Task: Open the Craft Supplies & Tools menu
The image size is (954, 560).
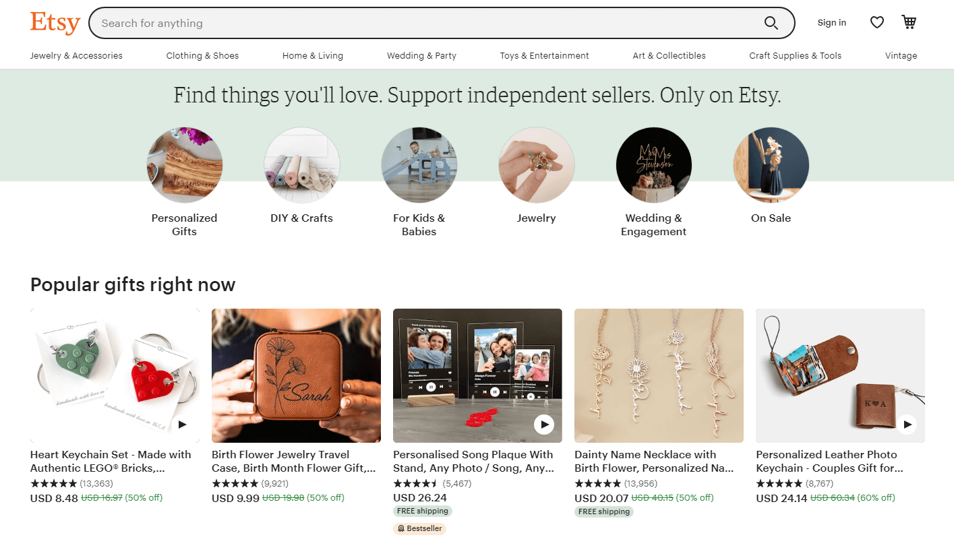Action: click(x=795, y=56)
